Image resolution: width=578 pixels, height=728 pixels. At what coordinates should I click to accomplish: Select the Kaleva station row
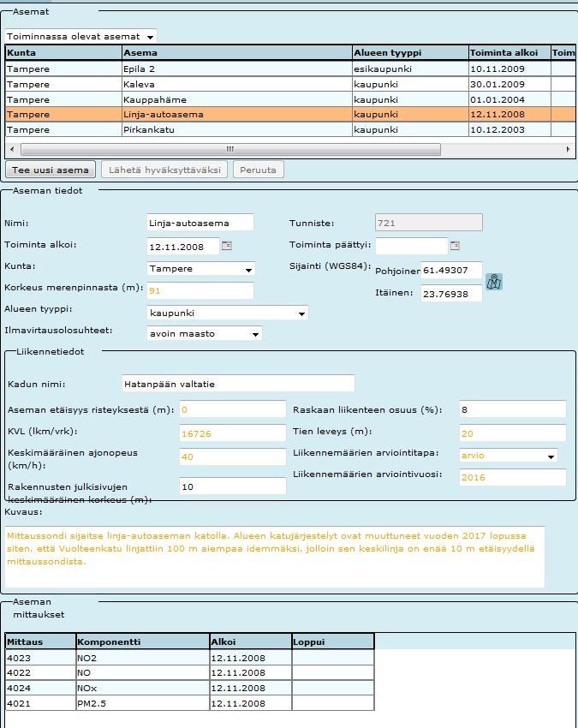click(x=290, y=84)
